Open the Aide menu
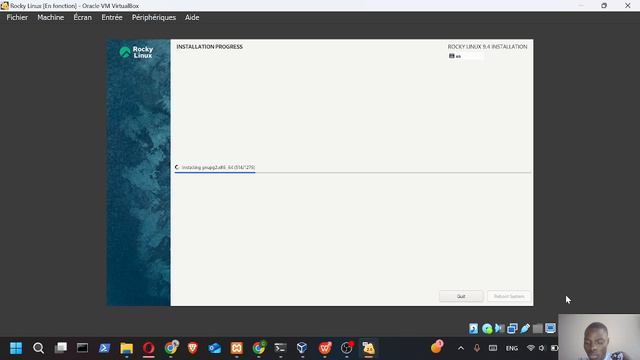The image size is (640, 360). click(x=192, y=18)
